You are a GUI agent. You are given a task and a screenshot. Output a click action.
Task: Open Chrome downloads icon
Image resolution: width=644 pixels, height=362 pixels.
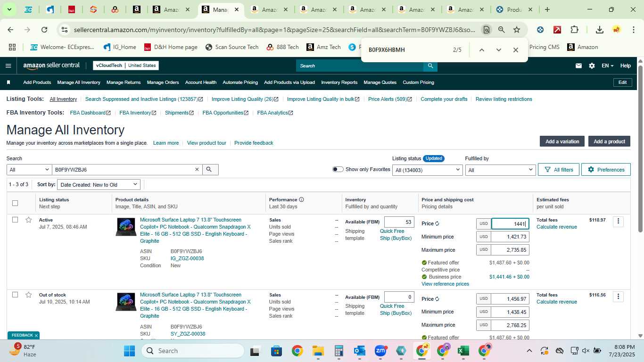(x=599, y=30)
